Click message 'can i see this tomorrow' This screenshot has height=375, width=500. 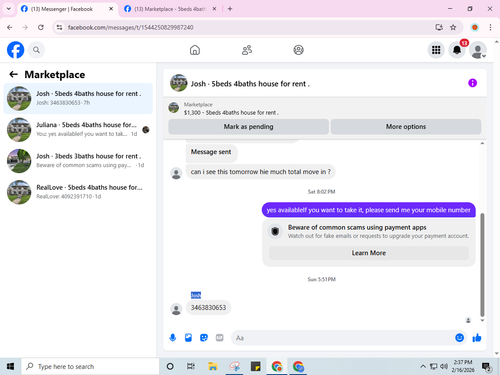(x=261, y=172)
